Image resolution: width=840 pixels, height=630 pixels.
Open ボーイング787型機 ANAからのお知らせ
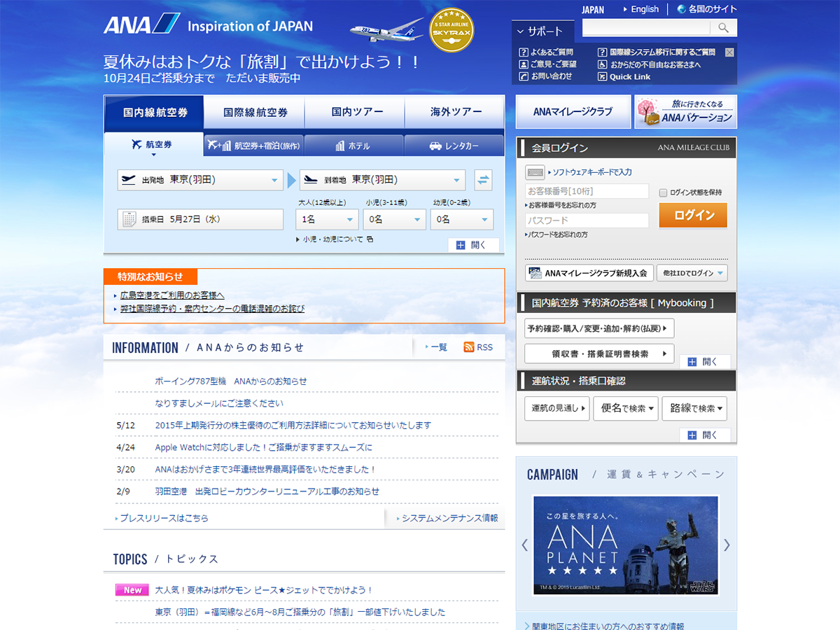click(231, 381)
